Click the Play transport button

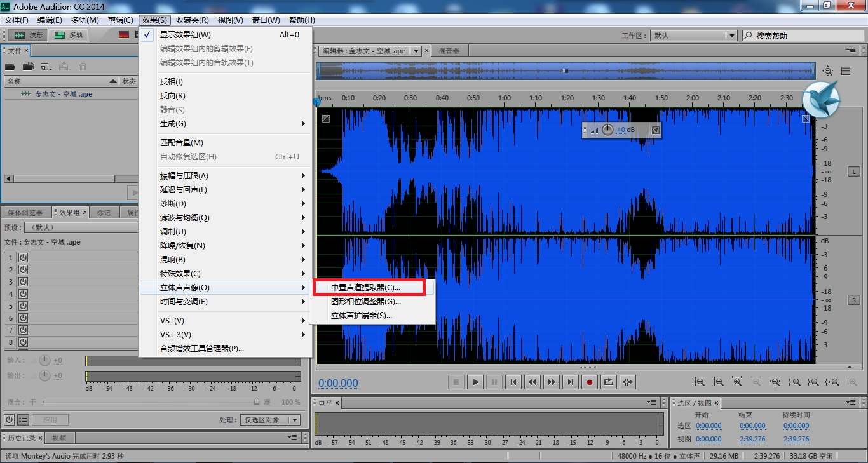475,382
